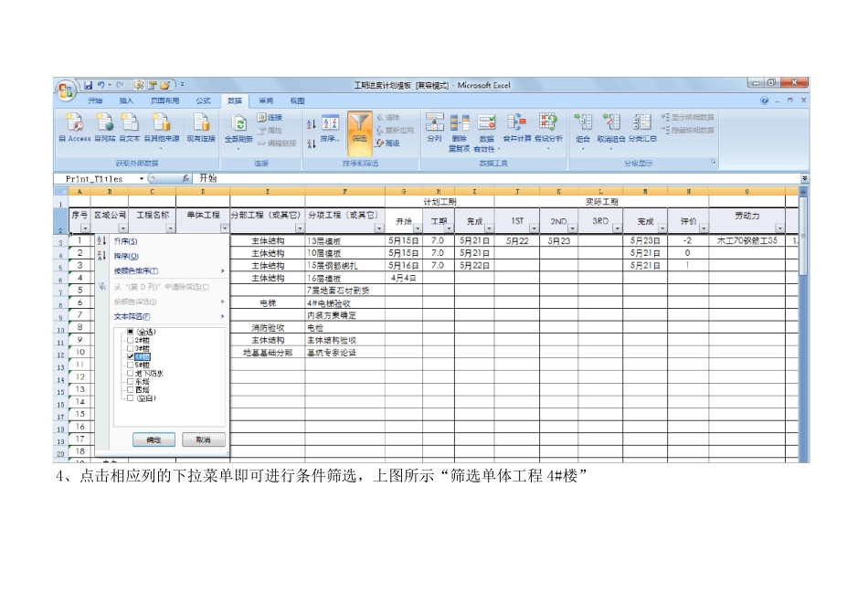Open the folder icon in the quick access toolbar
868x614 pixels.
(164, 85)
